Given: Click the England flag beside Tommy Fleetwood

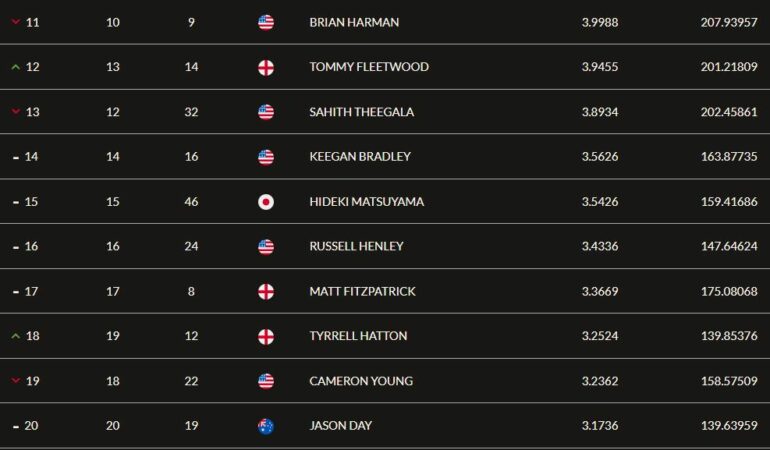Looking at the screenshot, I should pyautogui.click(x=266, y=67).
